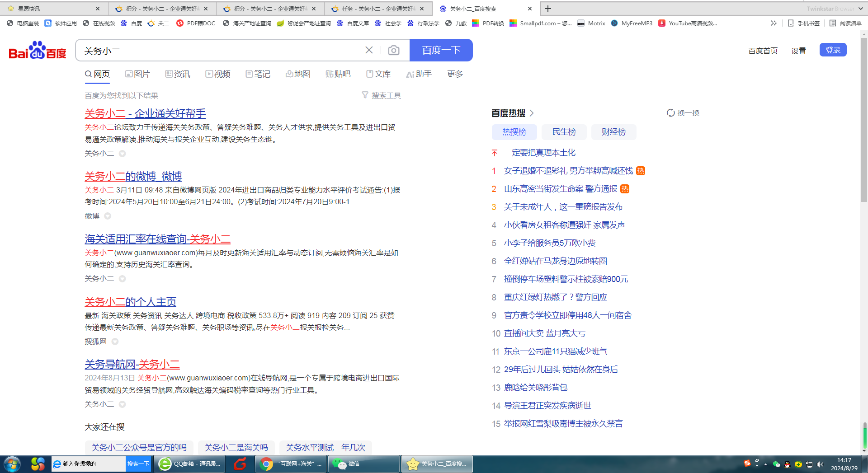
Task: Select the 财经榜 tab
Action: tap(613, 132)
